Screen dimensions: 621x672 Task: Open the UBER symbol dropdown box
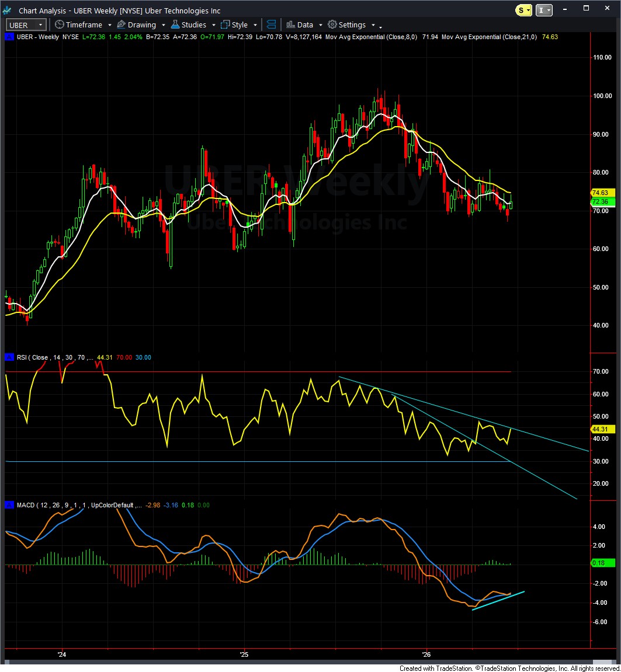point(26,25)
